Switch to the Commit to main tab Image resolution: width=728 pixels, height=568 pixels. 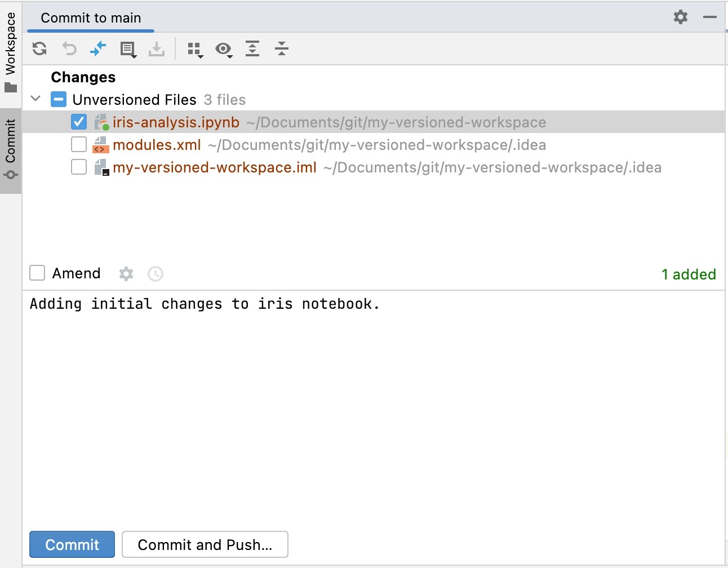pos(90,17)
